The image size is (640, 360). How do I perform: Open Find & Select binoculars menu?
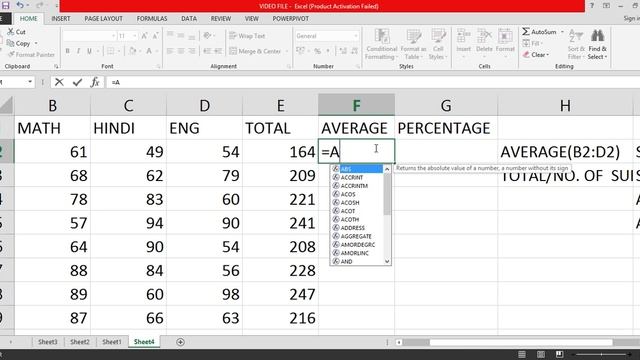click(x=598, y=44)
